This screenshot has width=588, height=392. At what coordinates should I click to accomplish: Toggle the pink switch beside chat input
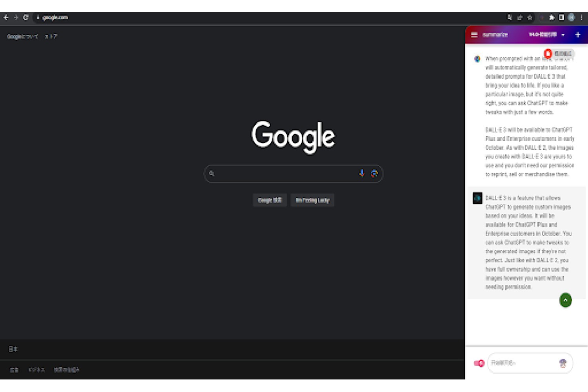pyautogui.click(x=479, y=363)
